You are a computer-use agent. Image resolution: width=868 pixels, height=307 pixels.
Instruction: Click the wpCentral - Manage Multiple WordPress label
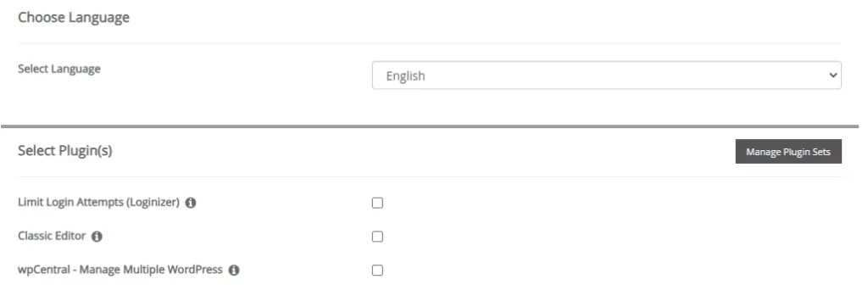tap(120, 270)
